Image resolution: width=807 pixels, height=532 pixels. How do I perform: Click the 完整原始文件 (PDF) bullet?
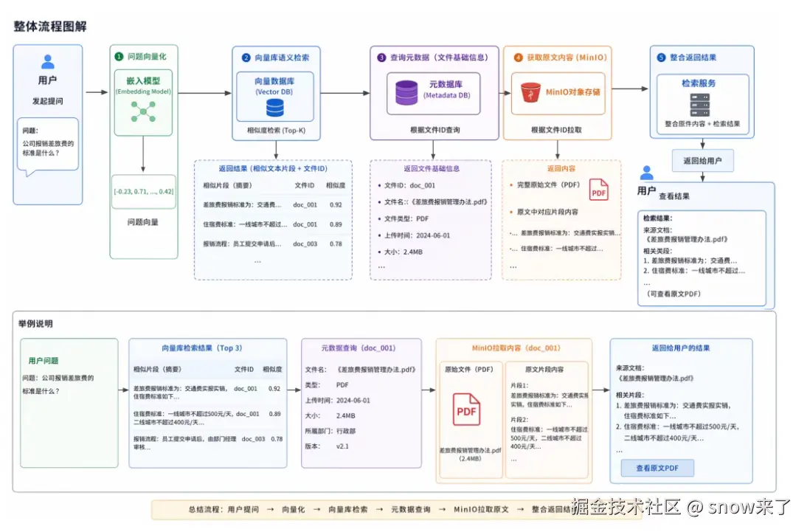[544, 184]
